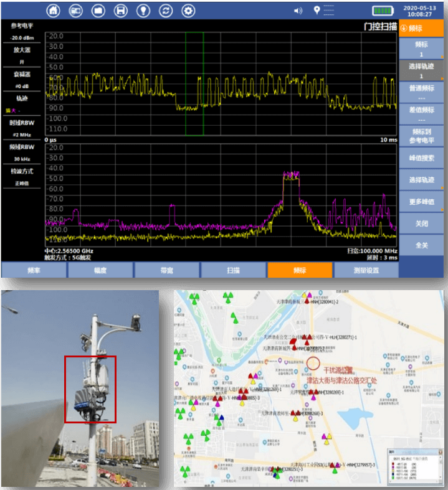448x490 pixels.
Task: Click the refresh arrows icon
Action: click(x=166, y=11)
